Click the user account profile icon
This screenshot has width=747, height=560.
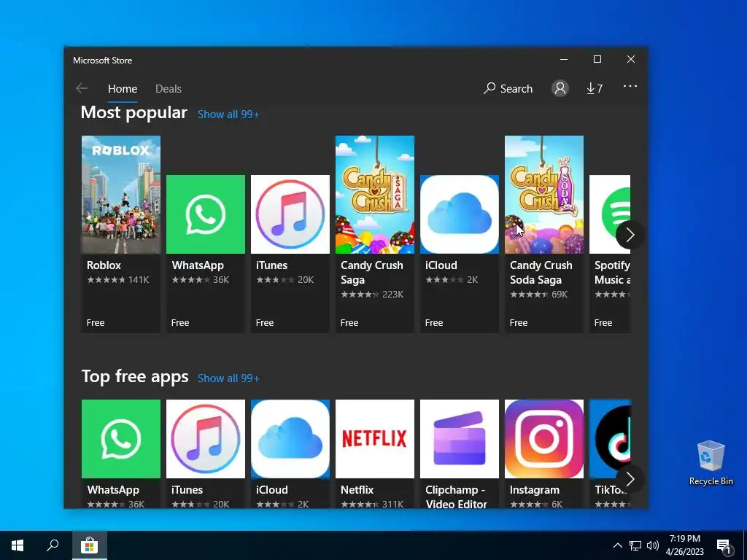pyautogui.click(x=560, y=88)
